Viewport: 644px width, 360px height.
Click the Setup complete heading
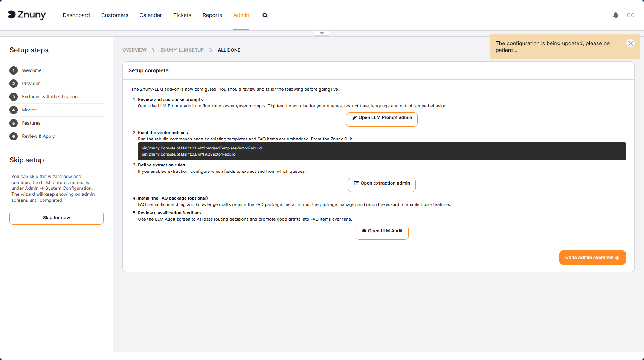pyautogui.click(x=148, y=70)
